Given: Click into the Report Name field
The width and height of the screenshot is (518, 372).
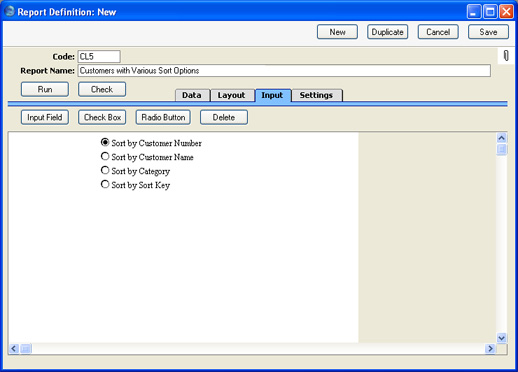Looking at the screenshot, I should tap(284, 71).
